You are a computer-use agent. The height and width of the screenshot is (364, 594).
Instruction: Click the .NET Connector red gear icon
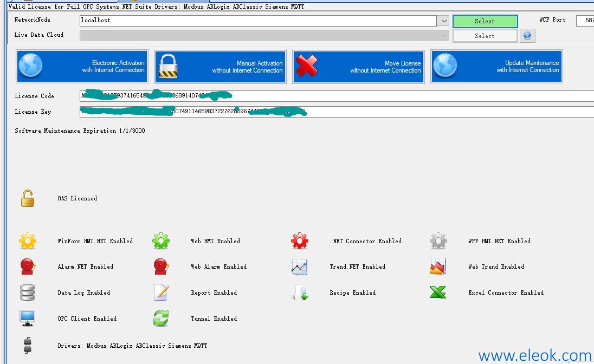(300, 241)
